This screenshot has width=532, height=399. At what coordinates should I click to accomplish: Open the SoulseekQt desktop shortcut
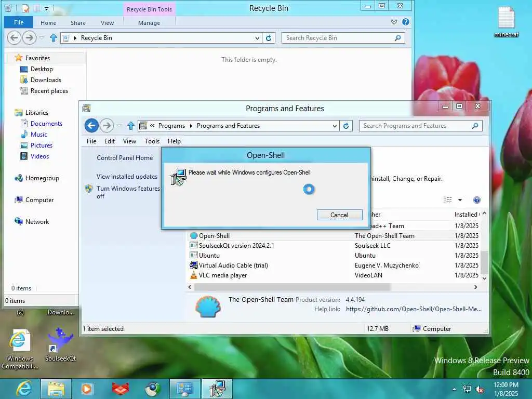60,345
